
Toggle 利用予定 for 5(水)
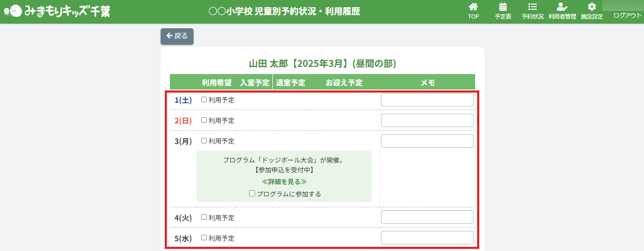click(x=204, y=238)
